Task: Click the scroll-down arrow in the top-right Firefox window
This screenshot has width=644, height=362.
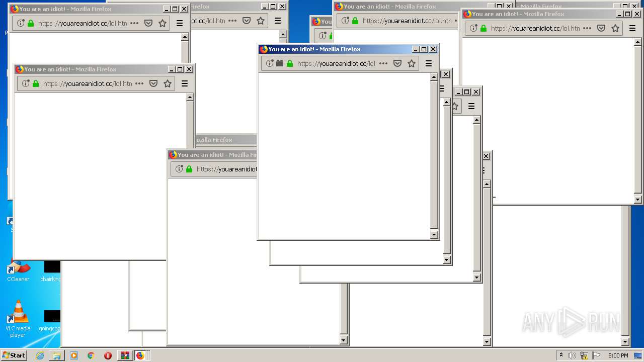Action: 637,200
